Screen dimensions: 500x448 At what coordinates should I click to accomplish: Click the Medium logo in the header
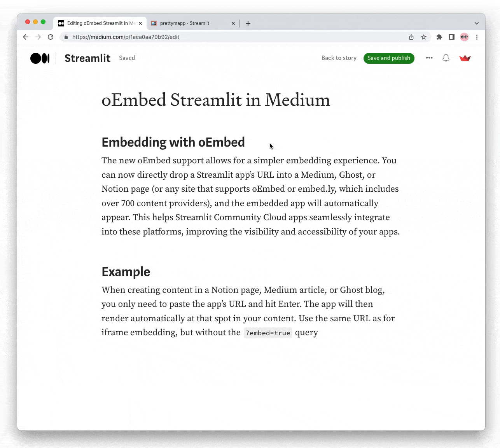coord(40,58)
